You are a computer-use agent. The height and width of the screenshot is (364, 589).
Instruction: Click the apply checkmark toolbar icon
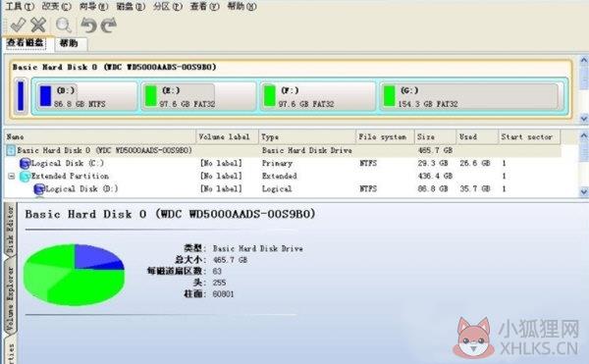[18, 26]
